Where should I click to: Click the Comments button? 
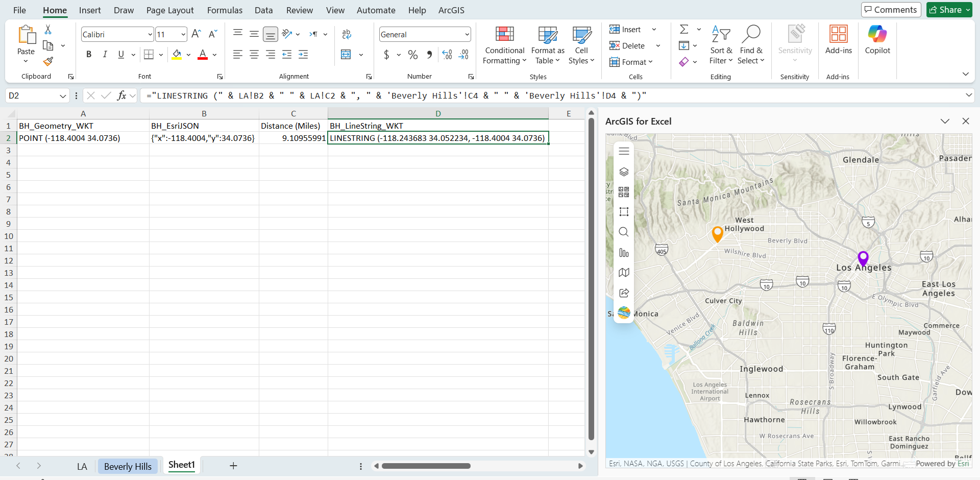pyautogui.click(x=891, y=10)
